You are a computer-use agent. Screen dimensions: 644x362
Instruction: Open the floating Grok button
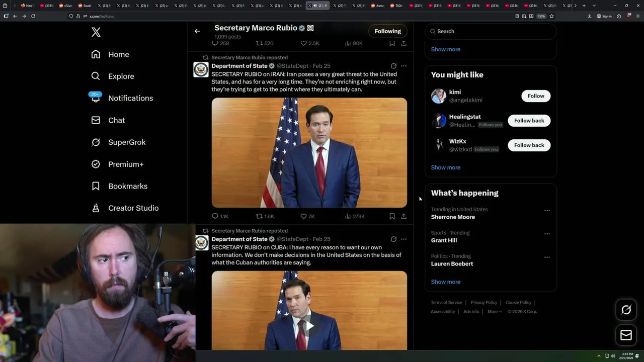point(626,310)
